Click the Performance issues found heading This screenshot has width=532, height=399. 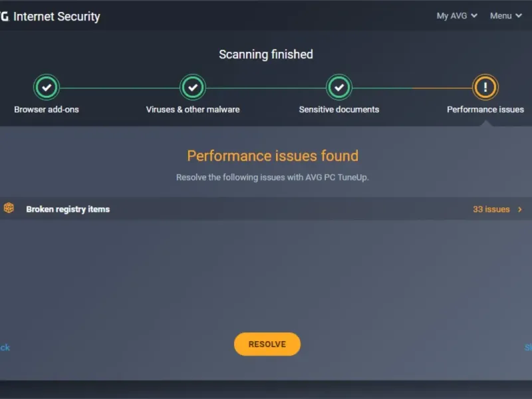coord(273,156)
